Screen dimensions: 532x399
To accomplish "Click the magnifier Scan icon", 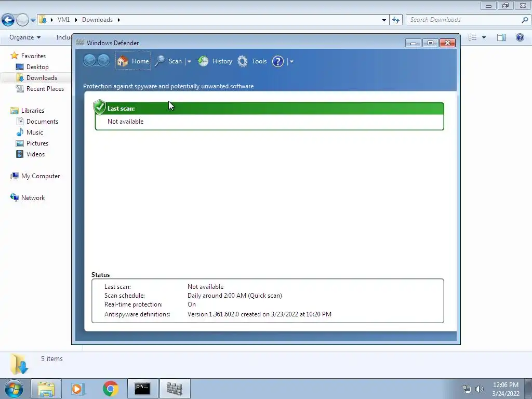I will (x=160, y=61).
